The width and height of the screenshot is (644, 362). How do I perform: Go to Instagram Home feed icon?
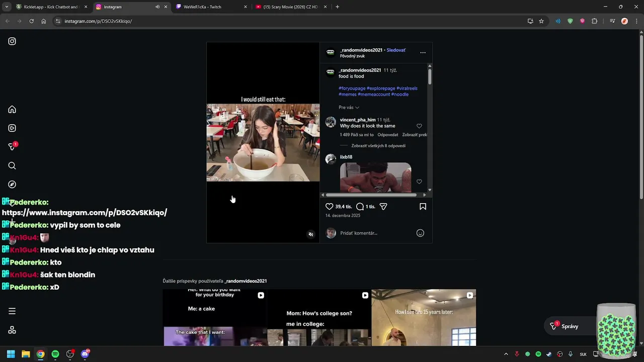(x=12, y=110)
